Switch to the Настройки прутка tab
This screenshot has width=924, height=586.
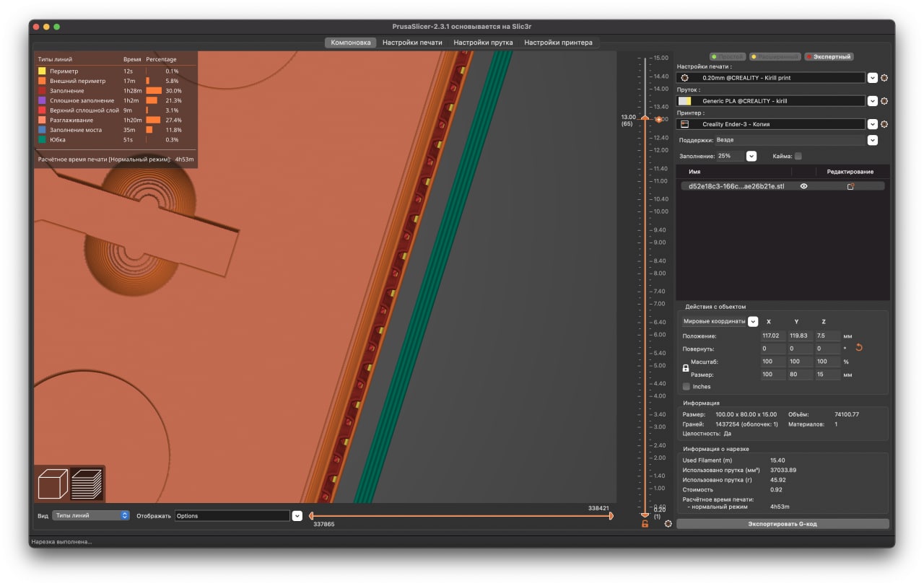(483, 43)
